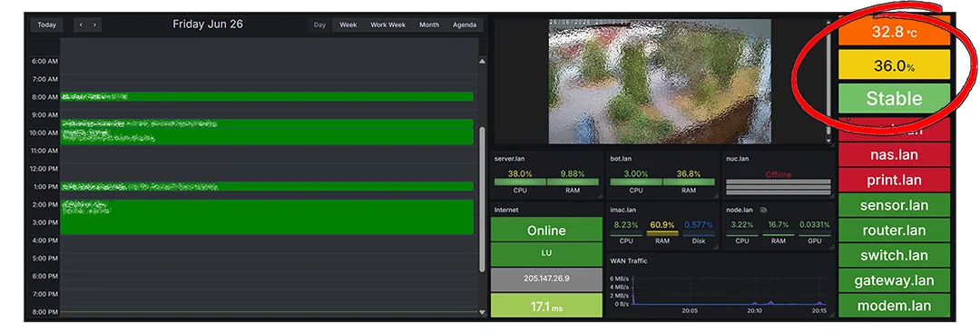Click the 6 MB/s axis label
980x334 pixels.
point(619,279)
